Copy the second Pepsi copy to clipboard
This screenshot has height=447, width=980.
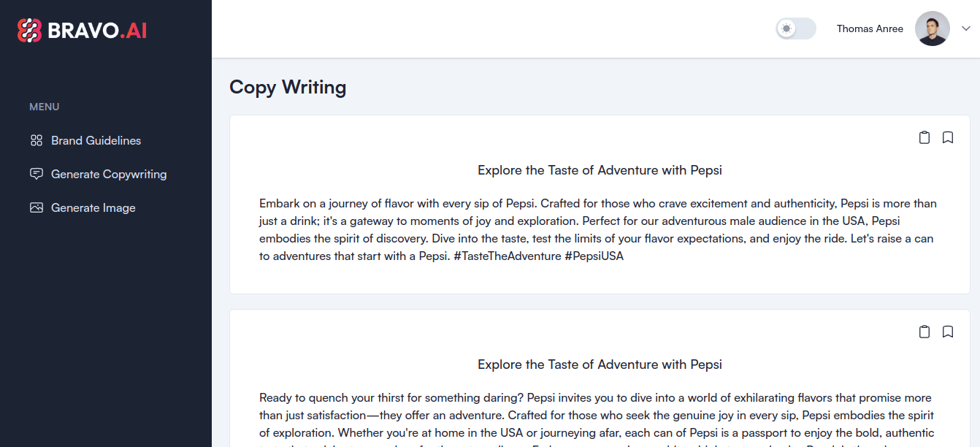pos(925,332)
